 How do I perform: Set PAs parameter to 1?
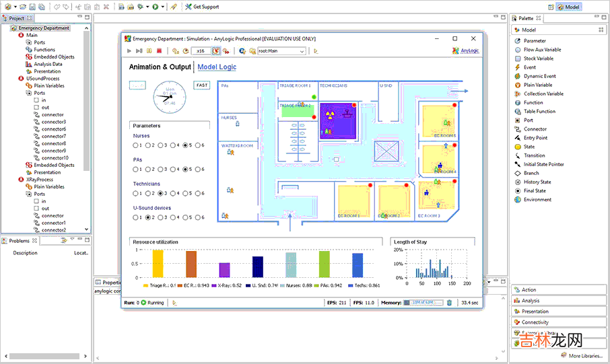tap(135, 170)
